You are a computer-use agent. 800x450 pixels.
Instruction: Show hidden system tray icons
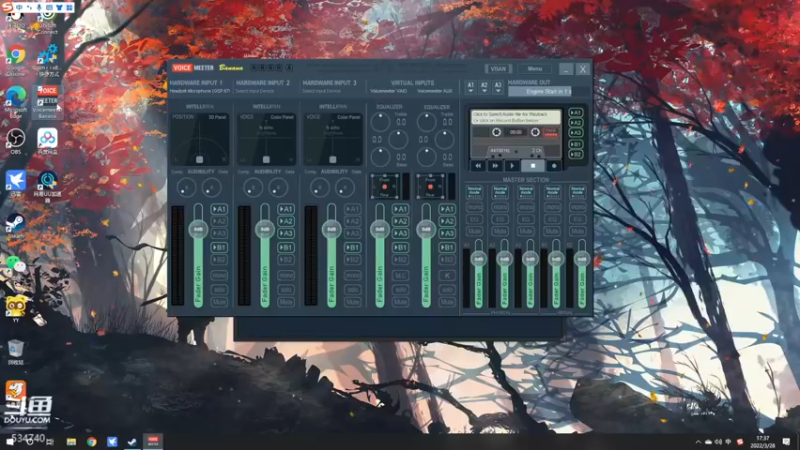698,442
